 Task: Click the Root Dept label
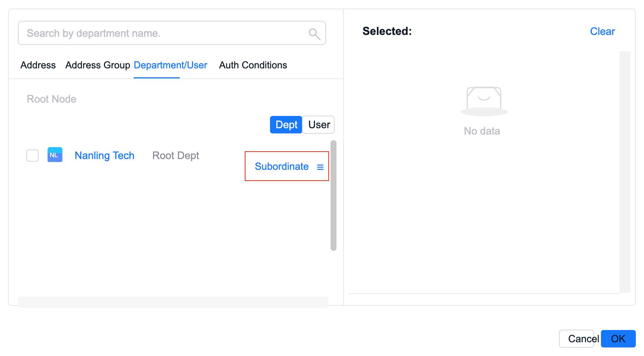coord(176,155)
